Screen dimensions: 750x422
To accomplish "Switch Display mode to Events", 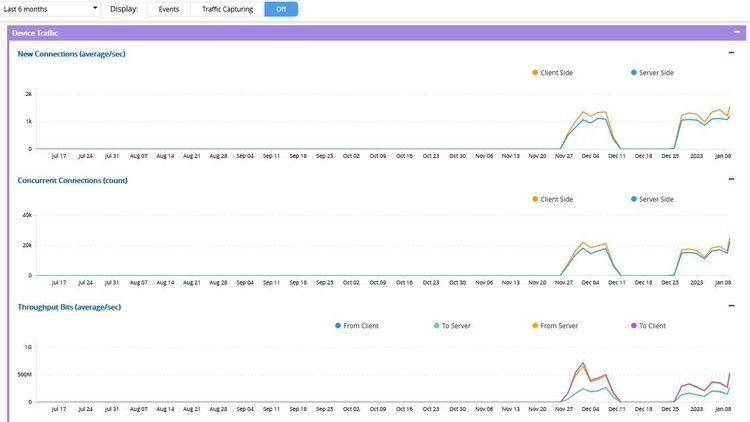I will click(x=169, y=9).
